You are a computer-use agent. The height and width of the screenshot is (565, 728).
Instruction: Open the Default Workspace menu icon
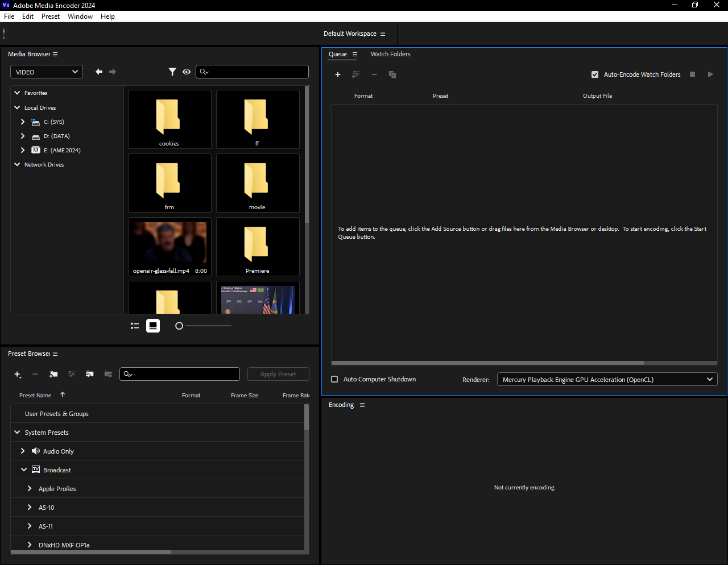pyautogui.click(x=383, y=34)
